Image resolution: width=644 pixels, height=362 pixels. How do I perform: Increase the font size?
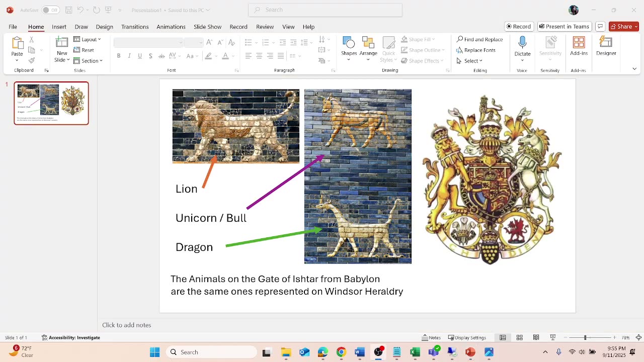[x=209, y=42]
